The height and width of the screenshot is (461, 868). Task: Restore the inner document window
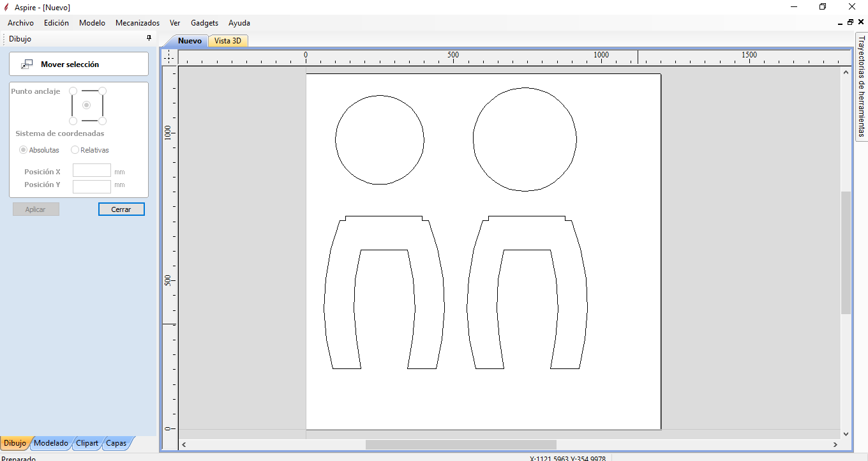click(850, 22)
